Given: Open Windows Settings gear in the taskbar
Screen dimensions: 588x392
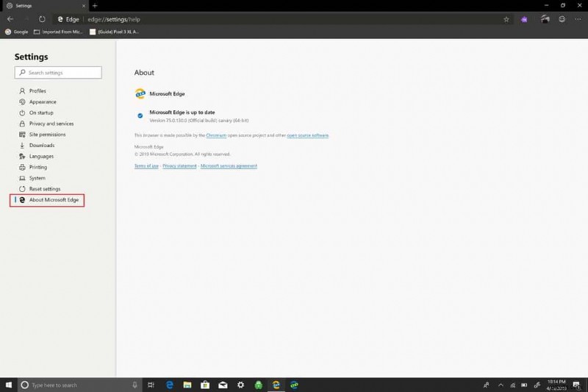Looking at the screenshot, I should [x=241, y=385].
